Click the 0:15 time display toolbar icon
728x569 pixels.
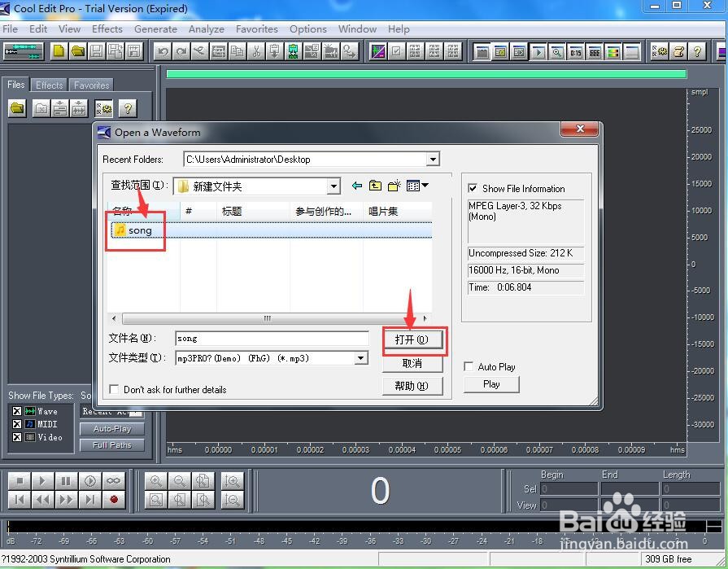pos(576,51)
